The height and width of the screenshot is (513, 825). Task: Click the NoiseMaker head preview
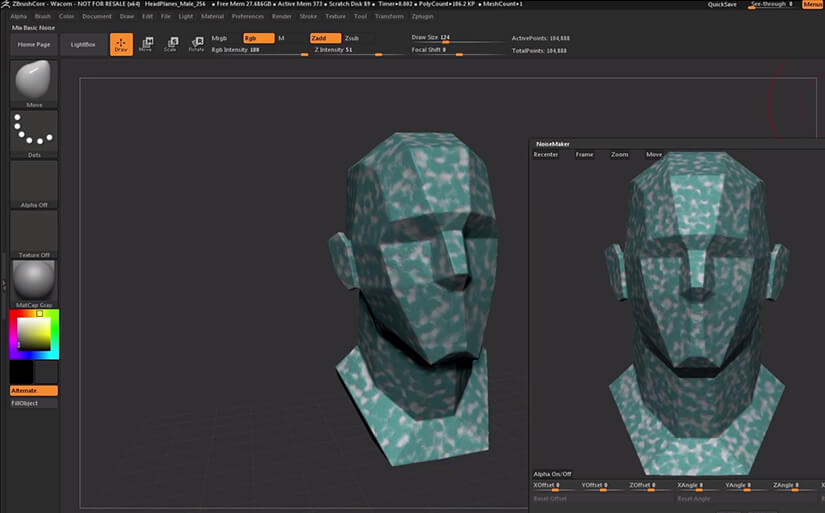coord(697,314)
